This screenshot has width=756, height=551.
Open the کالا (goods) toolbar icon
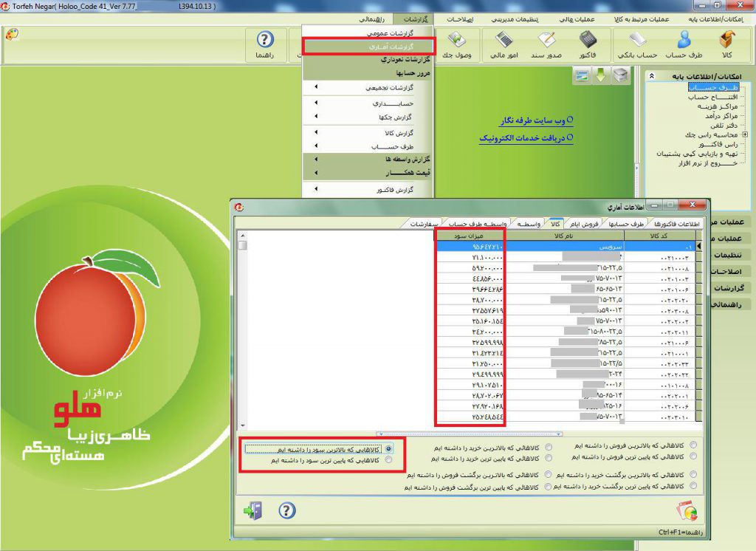click(727, 45)
